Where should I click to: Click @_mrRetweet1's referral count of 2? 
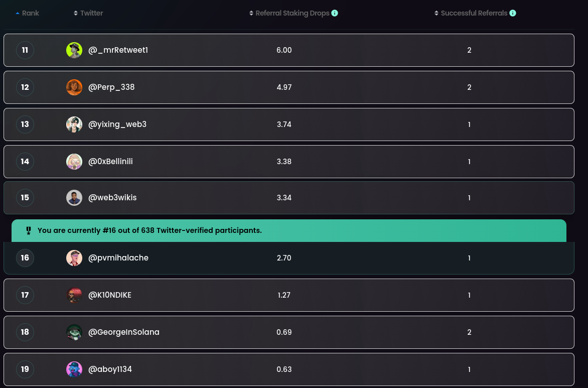(470, 50)
